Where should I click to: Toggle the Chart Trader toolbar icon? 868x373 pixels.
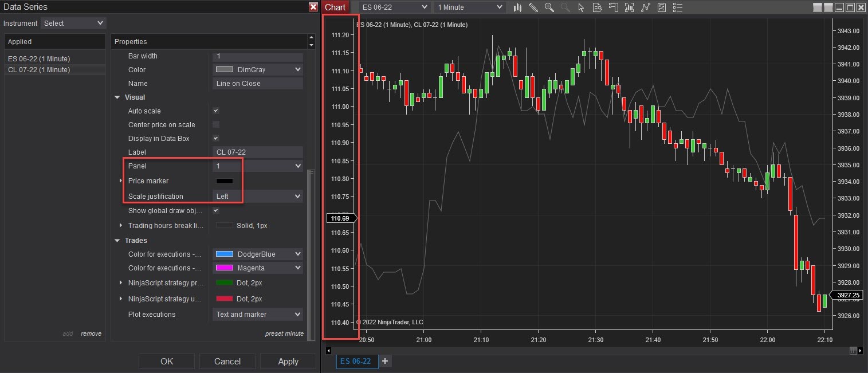[x=614, y=7]
